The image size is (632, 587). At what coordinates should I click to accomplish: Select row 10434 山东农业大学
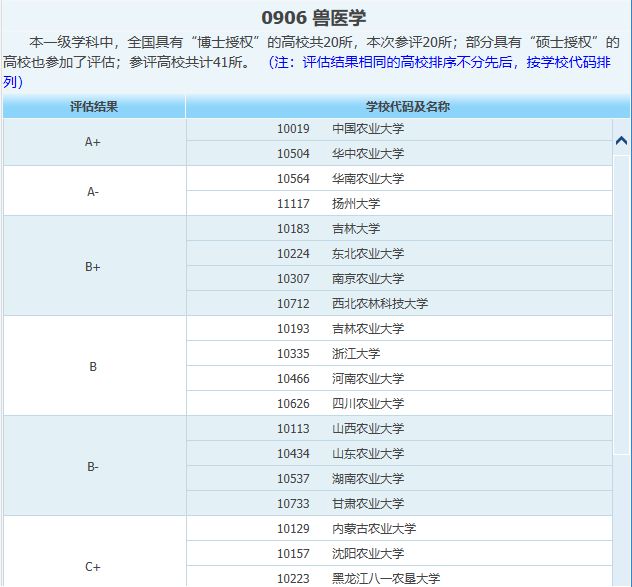tap(399, 454)
